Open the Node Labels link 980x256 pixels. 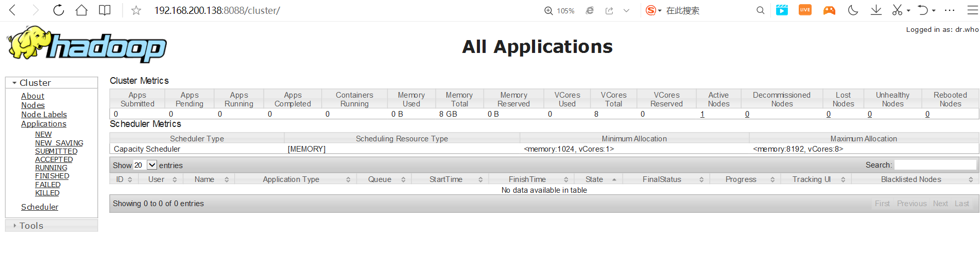44,115
